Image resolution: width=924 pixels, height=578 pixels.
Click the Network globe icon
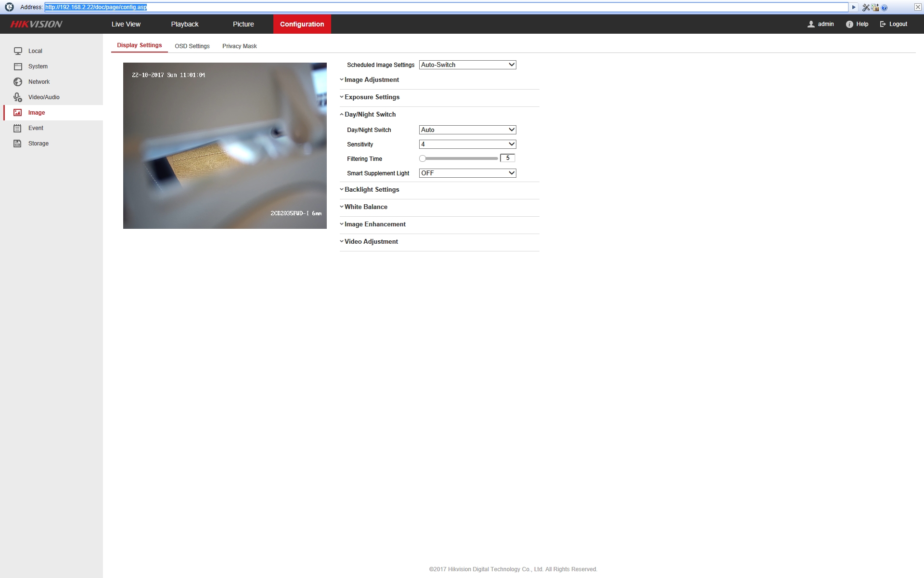click(18, 82)
